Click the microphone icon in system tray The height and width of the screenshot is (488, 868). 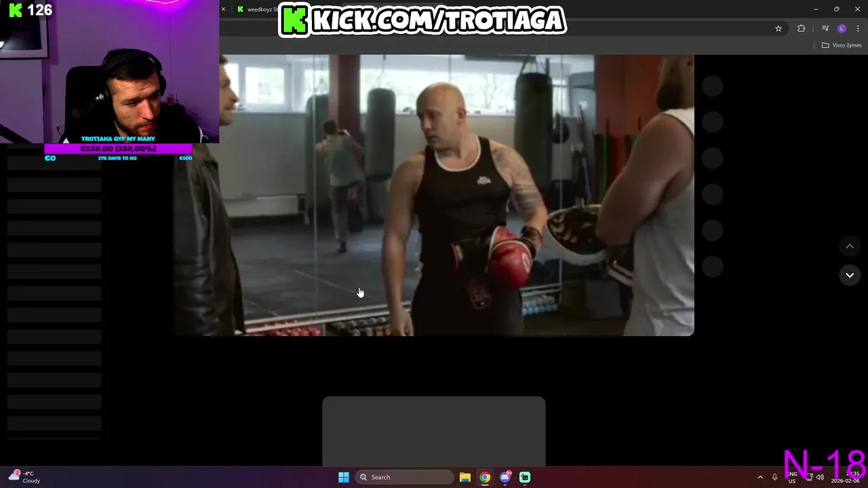(774, 477)
